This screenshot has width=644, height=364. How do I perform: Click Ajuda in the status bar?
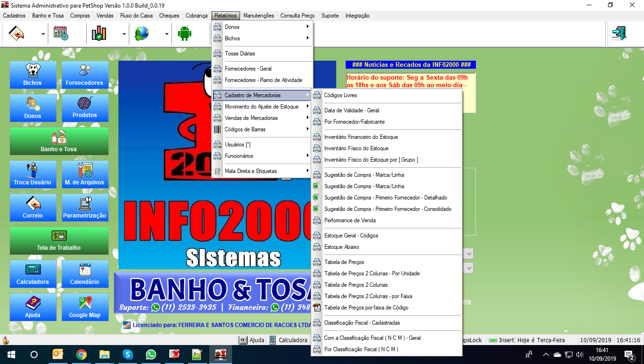tap(251, 340)
